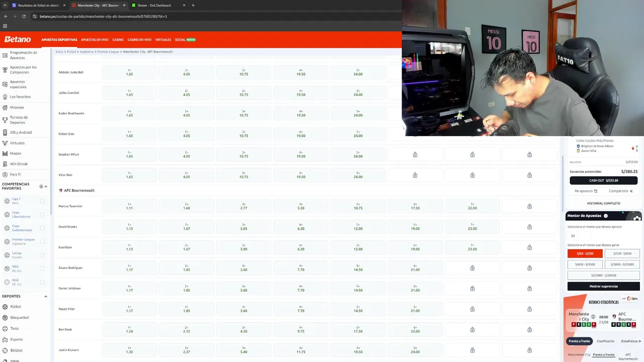Click the Béisbol sport icon
The image size is (644, 362).
coord(5,350)
